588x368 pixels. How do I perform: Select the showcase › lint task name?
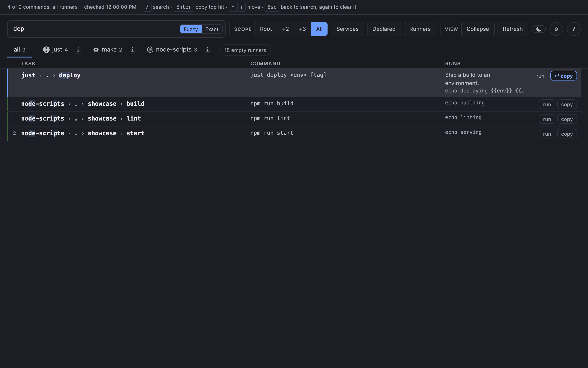pyautogui.click(x=114, y=118)
